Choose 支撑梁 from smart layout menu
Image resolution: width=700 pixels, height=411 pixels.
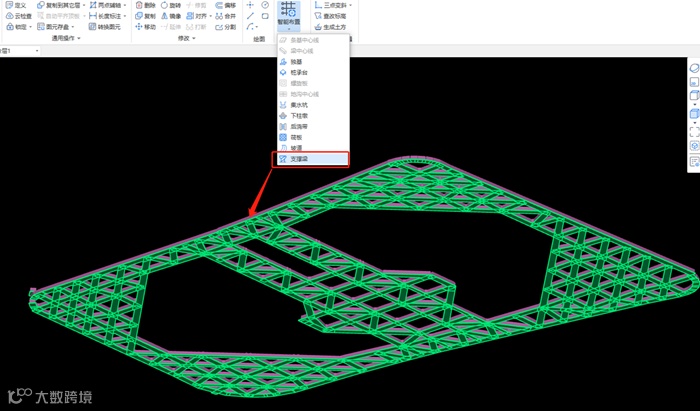pos(311,159)
